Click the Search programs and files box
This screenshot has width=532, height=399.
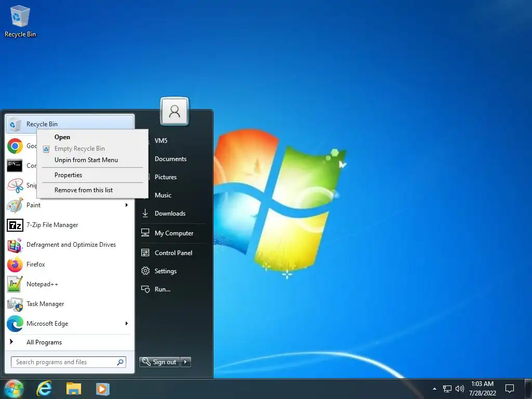tap(68, 362)
